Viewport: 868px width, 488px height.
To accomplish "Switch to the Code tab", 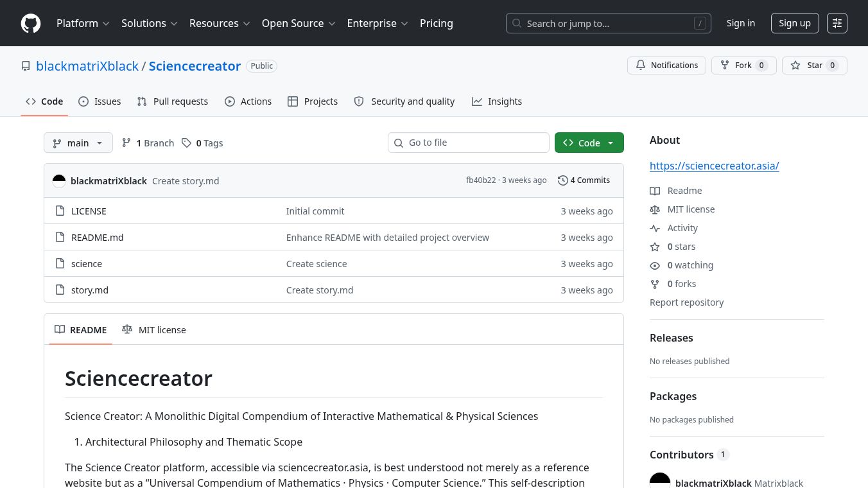I will click(44, 101).
